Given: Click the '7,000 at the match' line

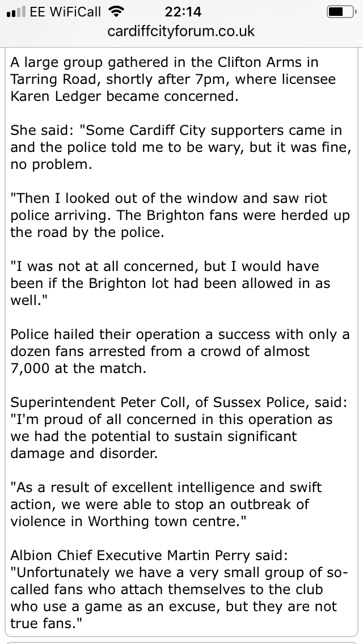Looking at the screenshot, I should pyautogui.click(x=78, y=368).
